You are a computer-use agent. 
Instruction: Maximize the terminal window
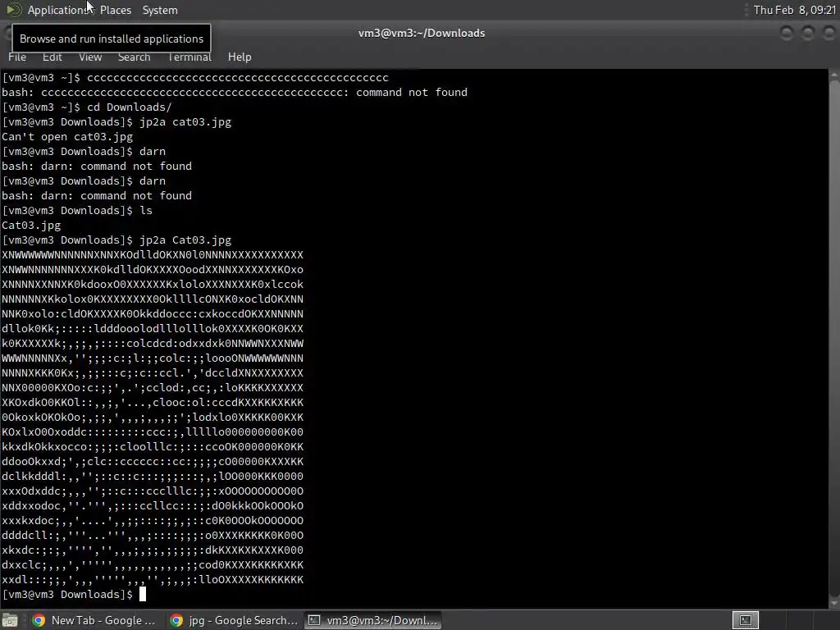coord(808,33)
